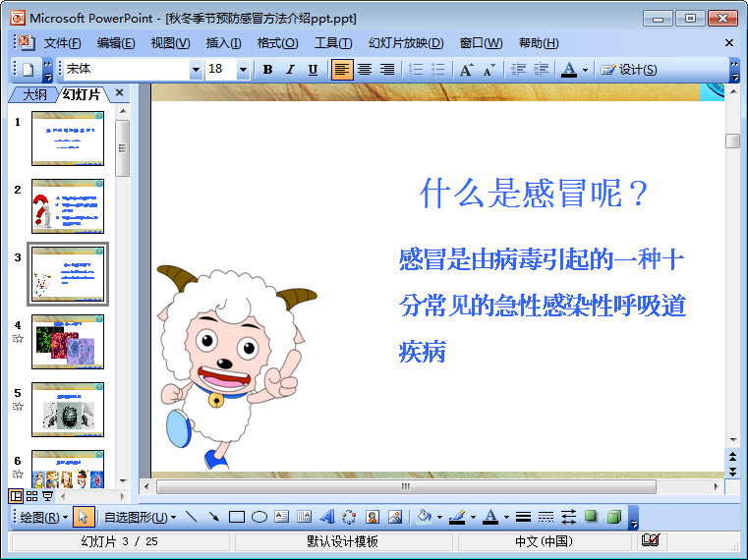
Task: Switch to normal view icon
Action: [x=16, y=496]
